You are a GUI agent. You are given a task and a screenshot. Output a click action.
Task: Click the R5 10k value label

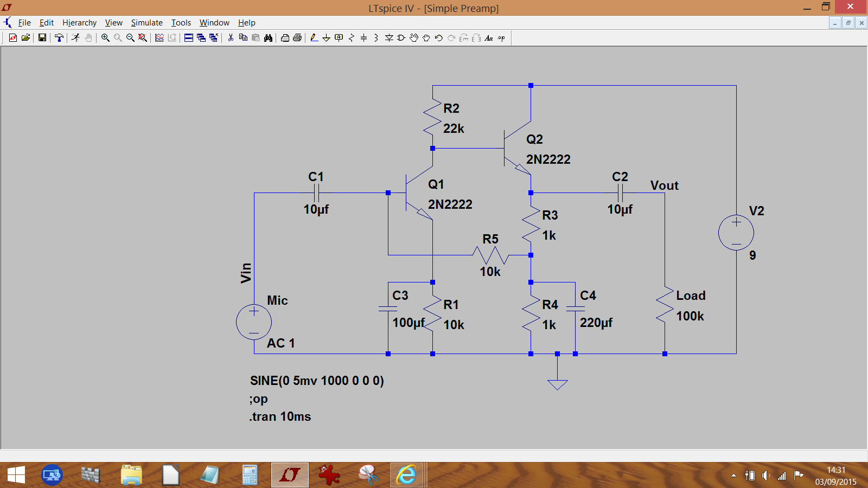(490, 272)
